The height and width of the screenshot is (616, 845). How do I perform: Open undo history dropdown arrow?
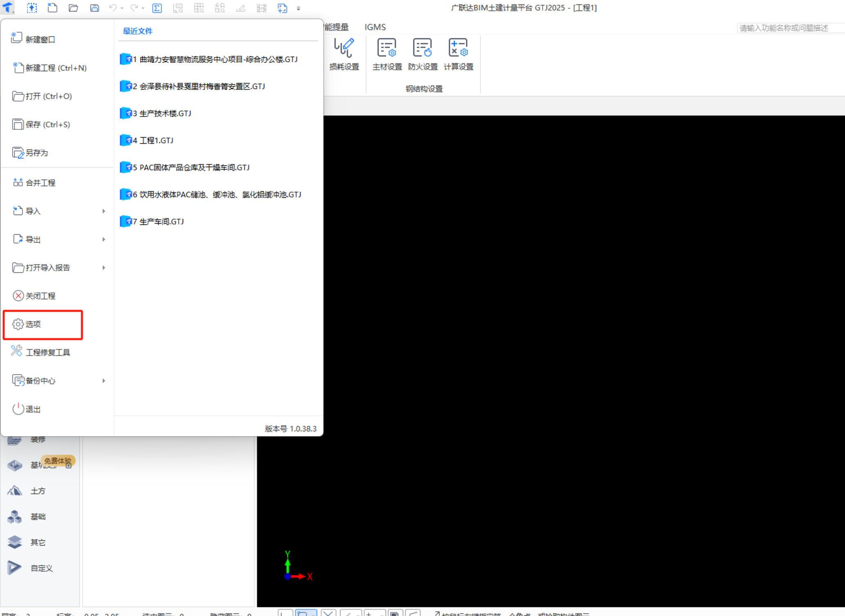coord(122,8)
